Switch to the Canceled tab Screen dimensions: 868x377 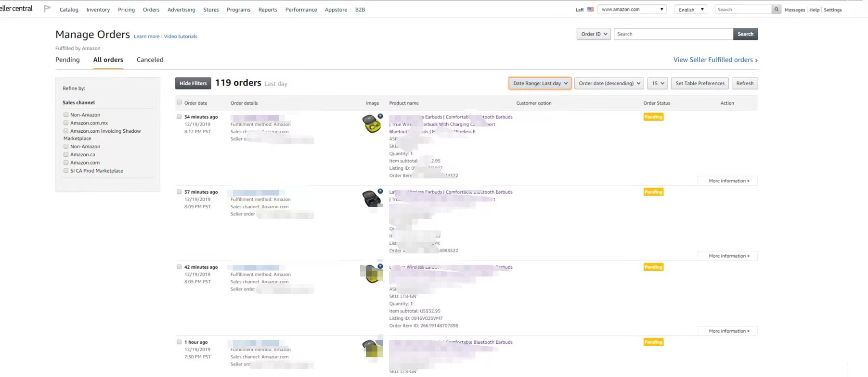[x=150, y=60]
